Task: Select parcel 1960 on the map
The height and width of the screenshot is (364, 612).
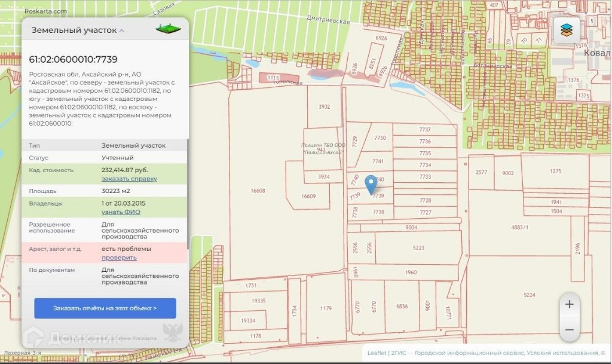Action: 411,273
